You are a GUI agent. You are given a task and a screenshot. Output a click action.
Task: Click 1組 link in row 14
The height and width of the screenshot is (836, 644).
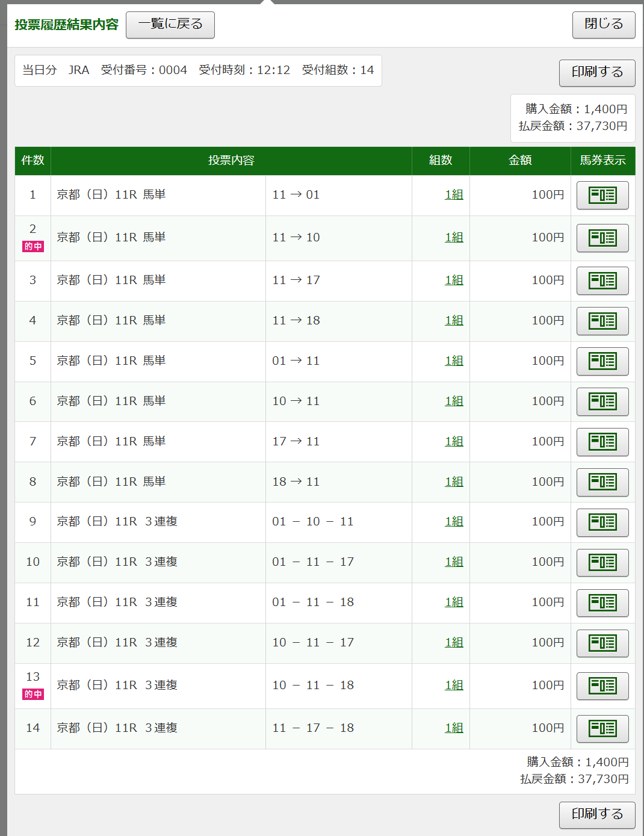[454, 728]
